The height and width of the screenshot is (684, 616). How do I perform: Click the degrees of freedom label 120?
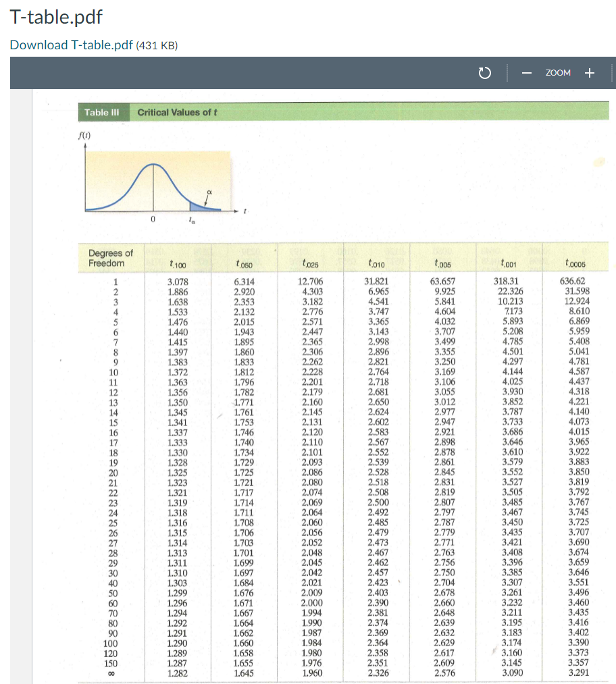click(110, 654)
